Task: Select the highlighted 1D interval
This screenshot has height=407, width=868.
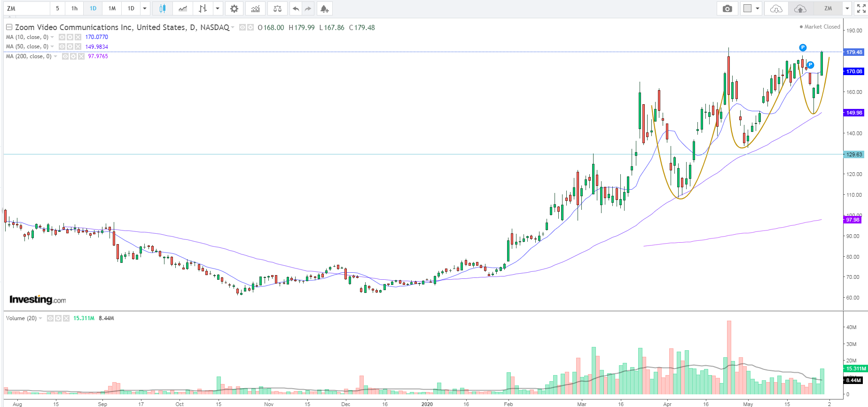Action: tap(93, 8)
